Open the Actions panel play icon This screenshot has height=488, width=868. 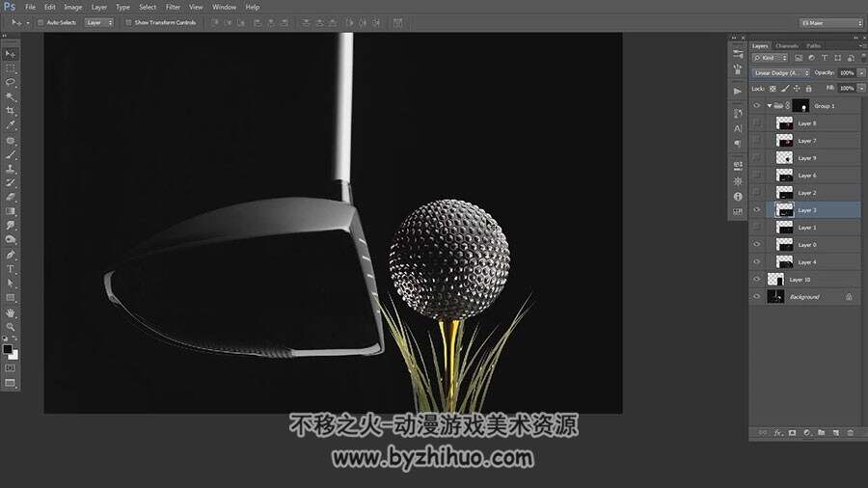pyautogui.click(x=738, y=91)
